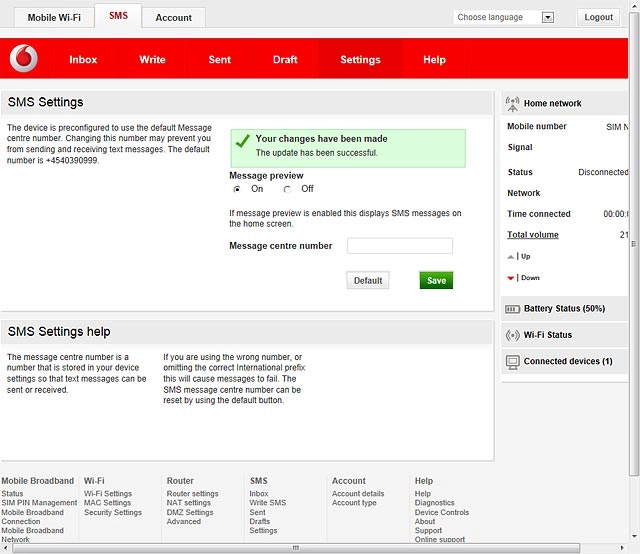Screen dimensions: 640x554
Task: Switch to the Mobile Wi-Fi tab
Action: [54, 18]
